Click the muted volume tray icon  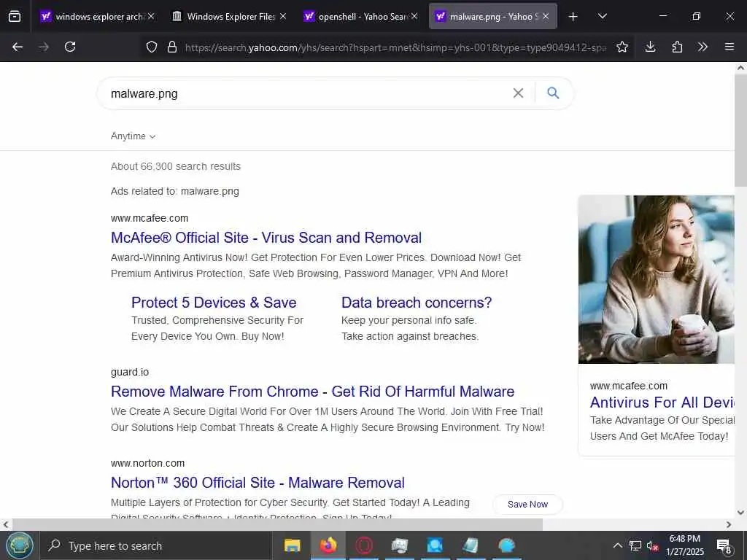pos(652,545)
